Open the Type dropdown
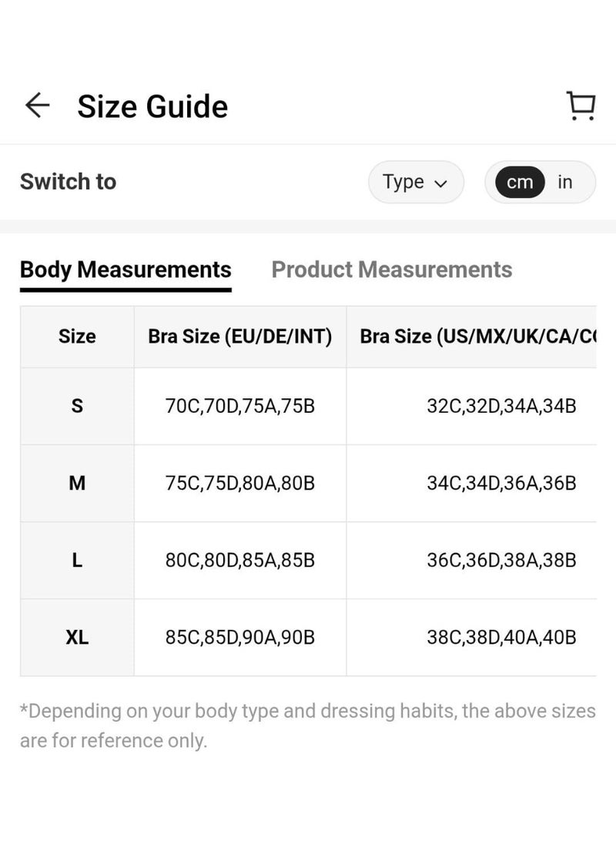Viewport: 616px width, 841px height. click(415, 182)
